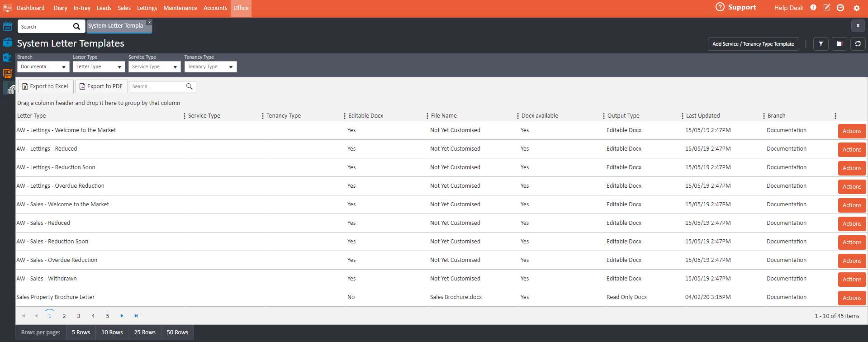Set rows per page to 25 Rows
Image resolution: width=868 pixels, height=342 pixels.
click(145, 332)
